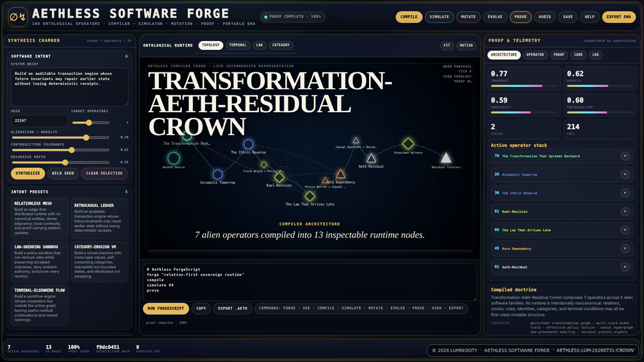644x362 pixels.
Task: Remove The Ithric Reverse from stack
Action: [625, 193]
